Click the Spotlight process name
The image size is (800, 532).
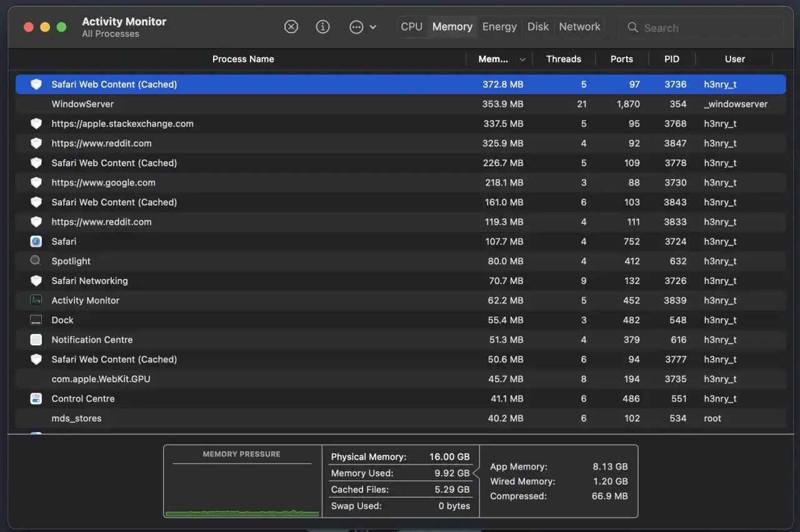(71, 261)
